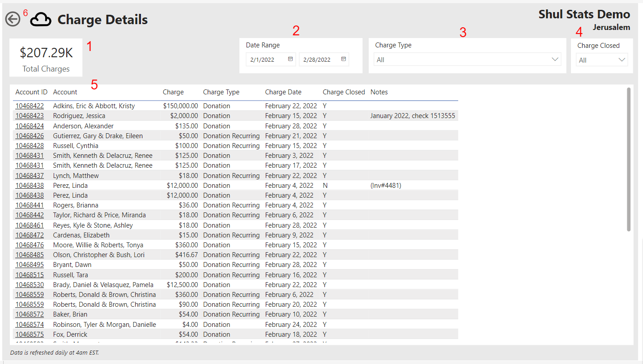
Task: Open the start date calendar picker
Action: (x=290, y=59)
